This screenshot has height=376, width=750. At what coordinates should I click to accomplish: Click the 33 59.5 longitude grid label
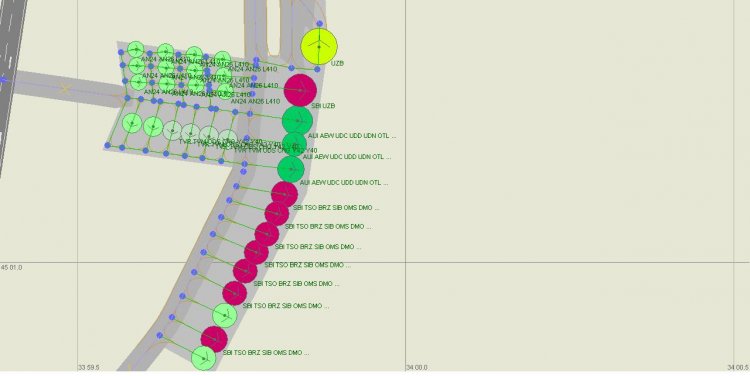tap(89, 367)
